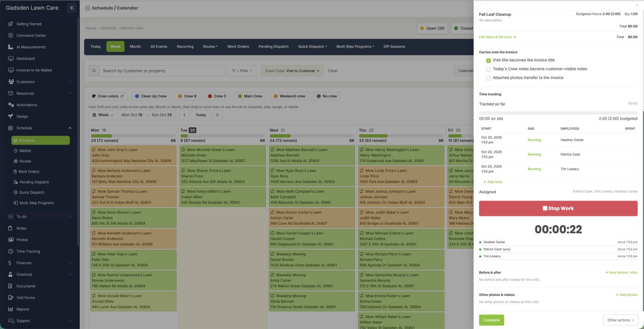Open Design sidebar icon
This screenshot has height=329, width=644.
10,116
